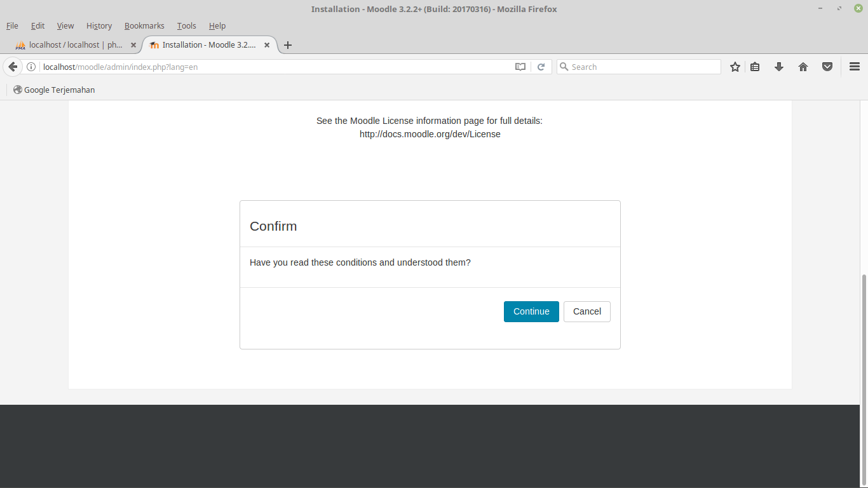Bookmark this page with star icon

point(735,67)
